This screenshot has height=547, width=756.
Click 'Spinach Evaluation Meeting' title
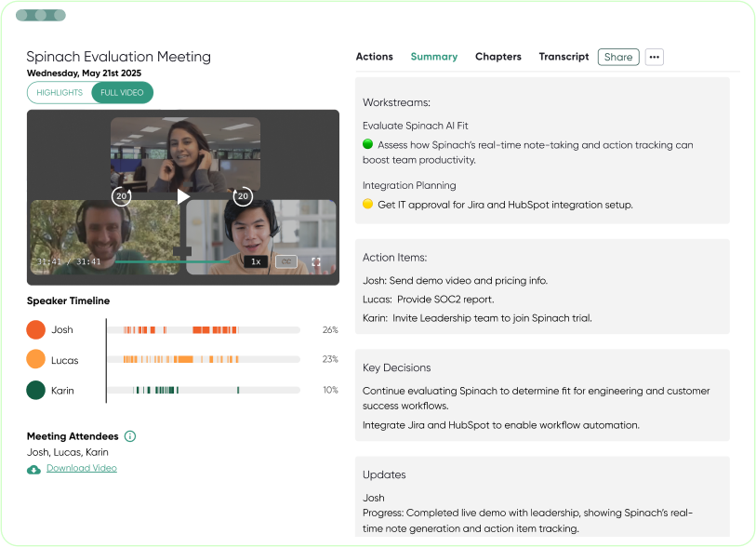click(119, 57)
